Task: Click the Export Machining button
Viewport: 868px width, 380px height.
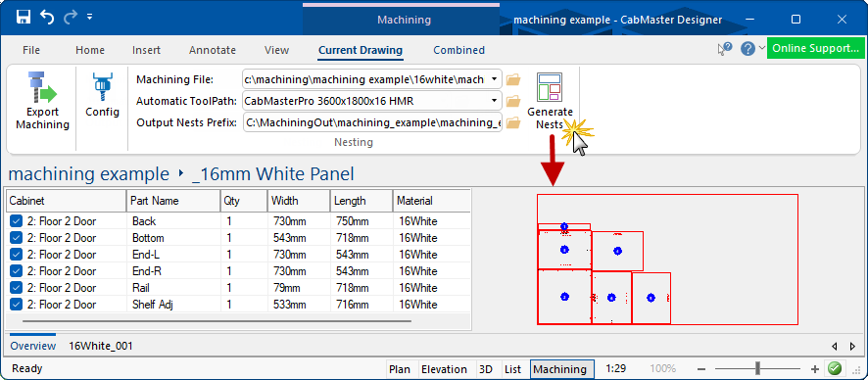Action: (x=43, y=101)
